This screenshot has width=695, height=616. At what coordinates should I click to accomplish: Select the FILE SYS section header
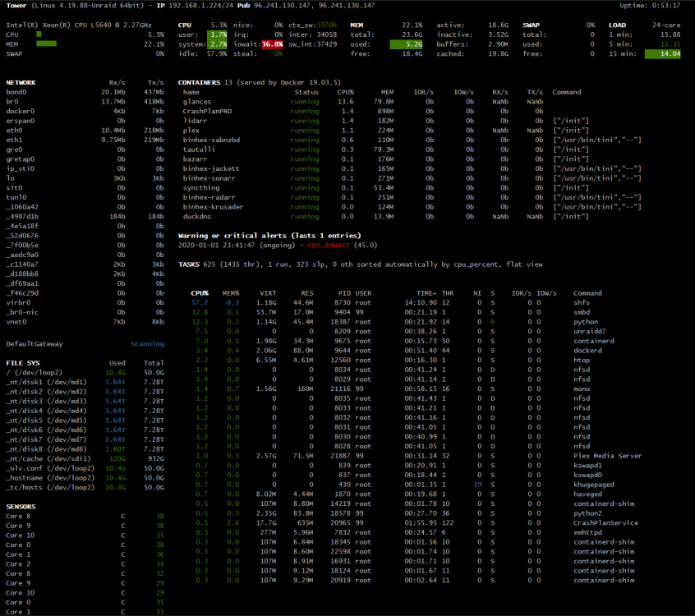tap(23, 363)
